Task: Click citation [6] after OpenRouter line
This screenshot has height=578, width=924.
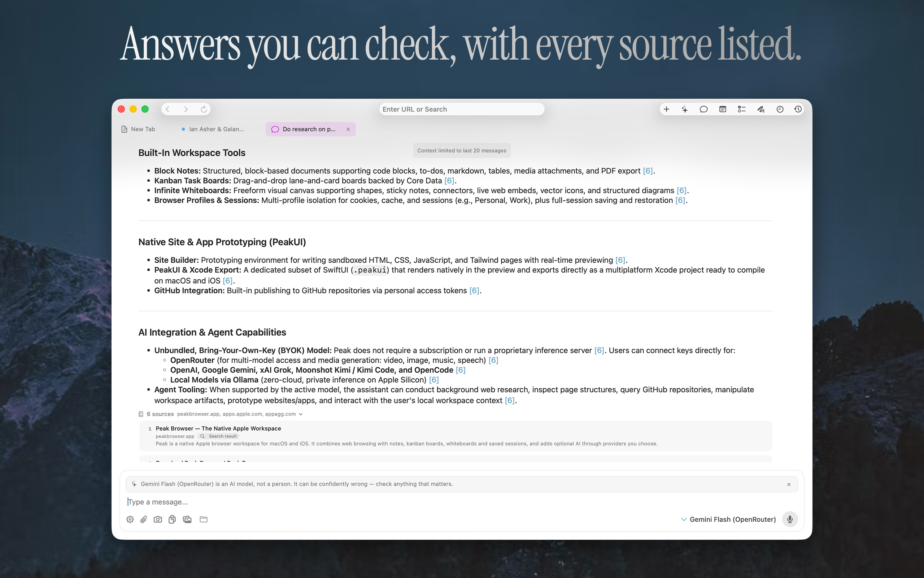Action: click(493, 360)
